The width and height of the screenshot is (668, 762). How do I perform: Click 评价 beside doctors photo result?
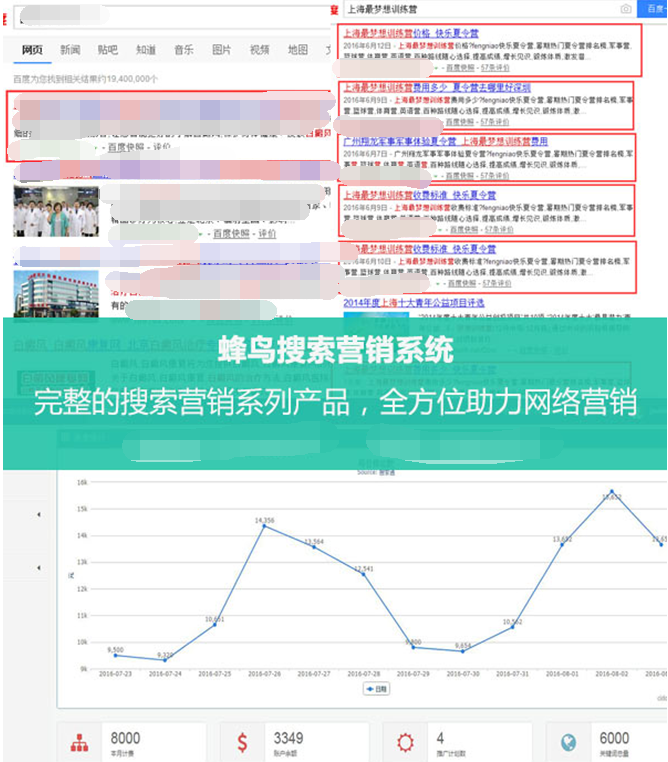267,234
